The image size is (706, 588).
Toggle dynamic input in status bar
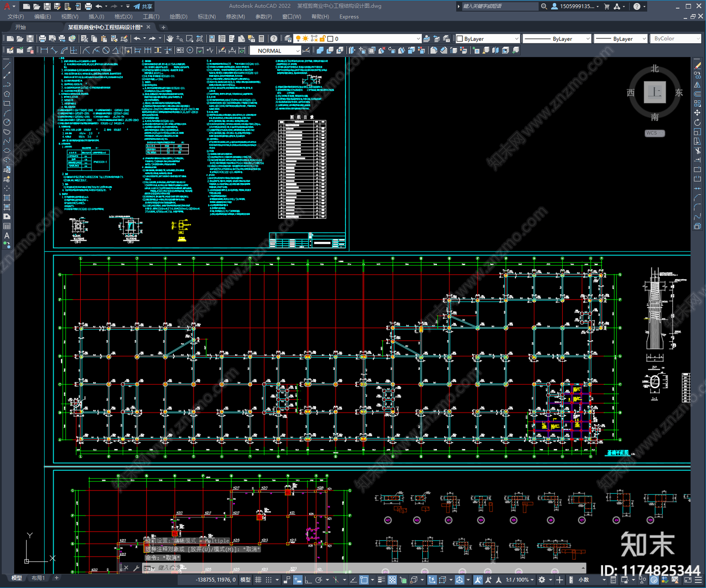pos(298,580)
